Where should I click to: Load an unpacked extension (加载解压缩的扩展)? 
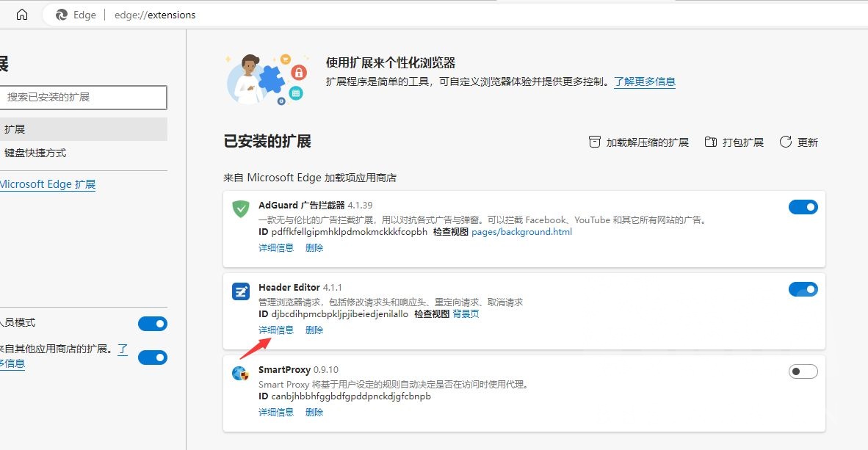pos(638,142)
